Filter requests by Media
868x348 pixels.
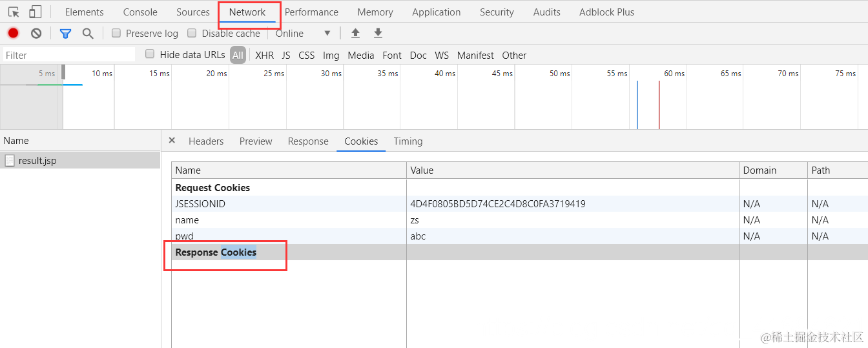(361, 55)
